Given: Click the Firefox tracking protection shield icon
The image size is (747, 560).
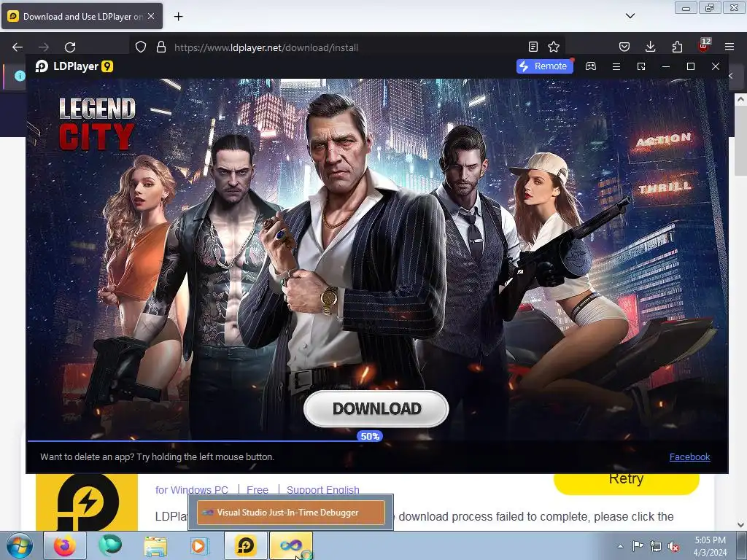Looking at the screenshot, I should (141, 47).
